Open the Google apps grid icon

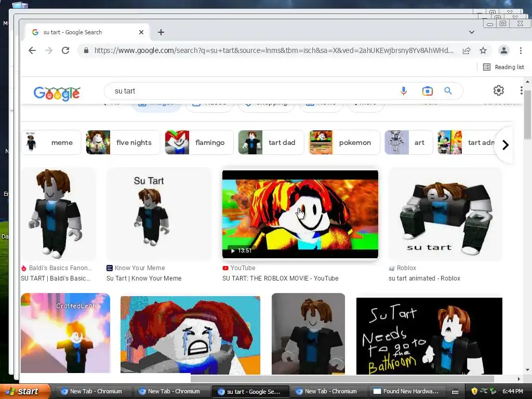(x=522, y=90)
